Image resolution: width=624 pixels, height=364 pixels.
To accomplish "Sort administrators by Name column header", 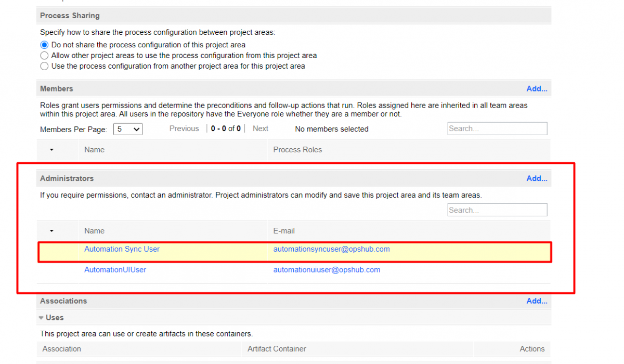I will [94, 231].
